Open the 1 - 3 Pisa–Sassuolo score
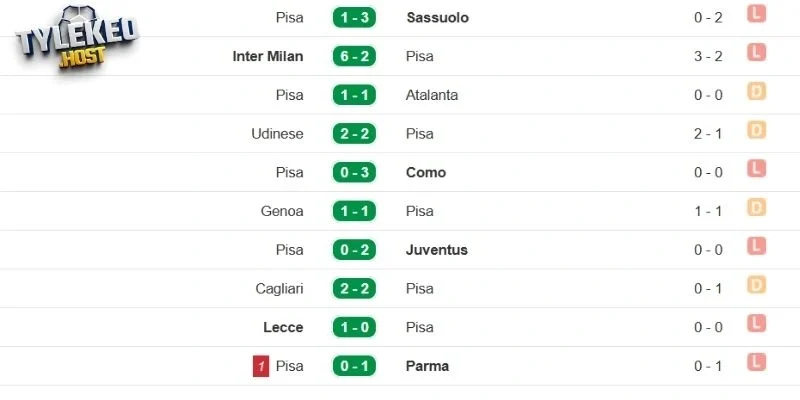800x400 pixels. 354,17
